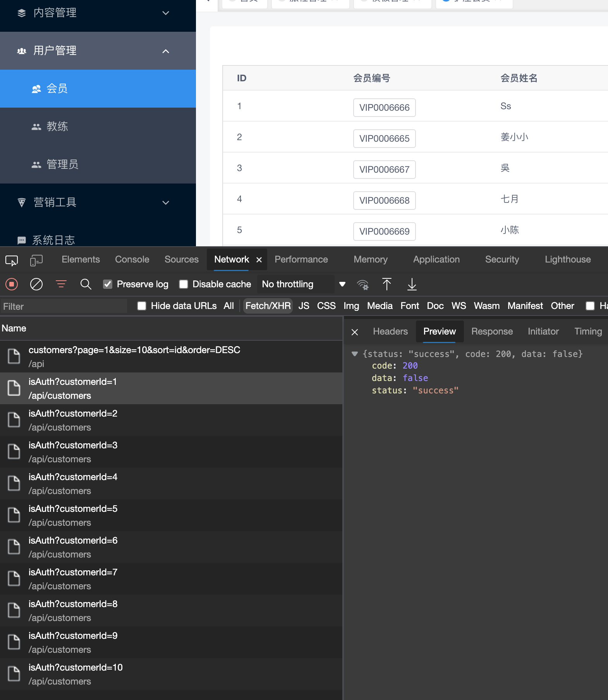
Task: Open the Response tab of the request
Action: coord(492,332)
